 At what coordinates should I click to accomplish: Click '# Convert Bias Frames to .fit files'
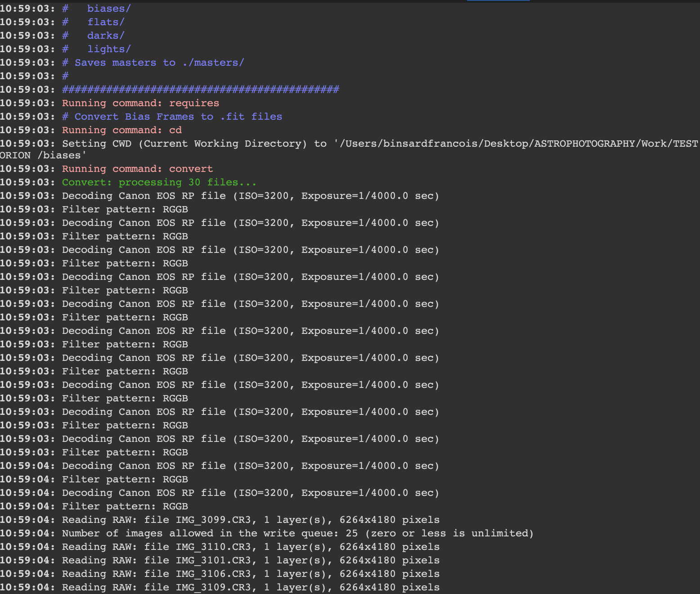pyautogui.click(x=172, y=117)
